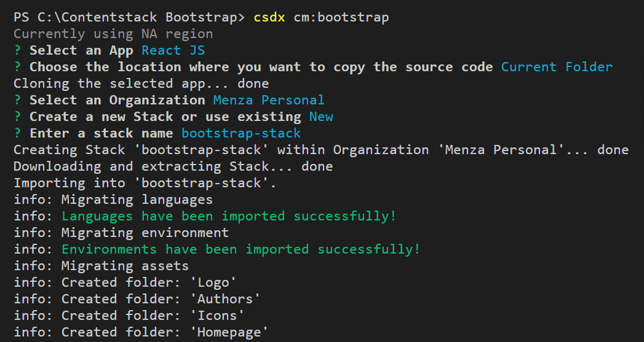This screenshot has height=342, width=644.
Task: Click the 'Enter a stack name' prompt
Action: tap(101, 133)
